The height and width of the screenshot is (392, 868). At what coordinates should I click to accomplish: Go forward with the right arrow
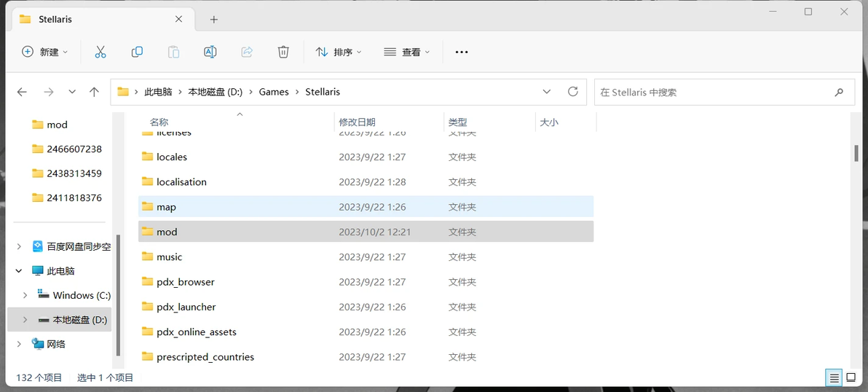click(x=49, y=92)
